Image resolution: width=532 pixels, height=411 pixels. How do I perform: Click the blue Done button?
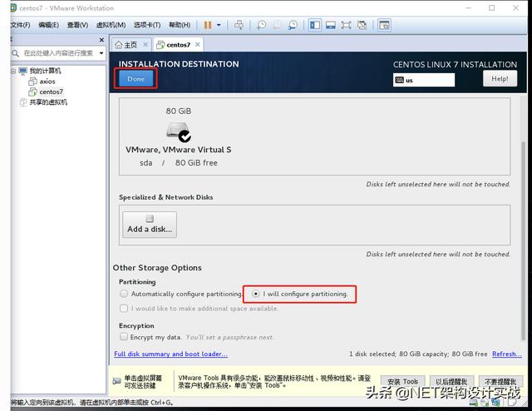click(x=135, y=79)
